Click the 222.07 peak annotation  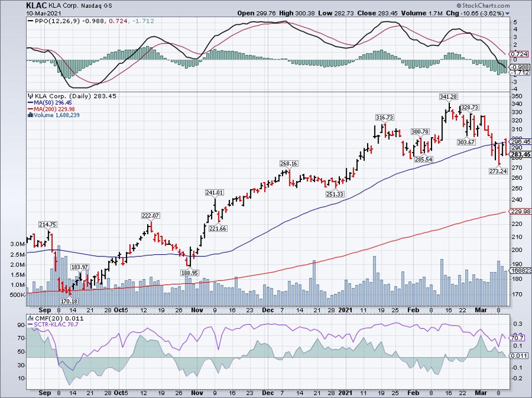(x=150, y=215)
